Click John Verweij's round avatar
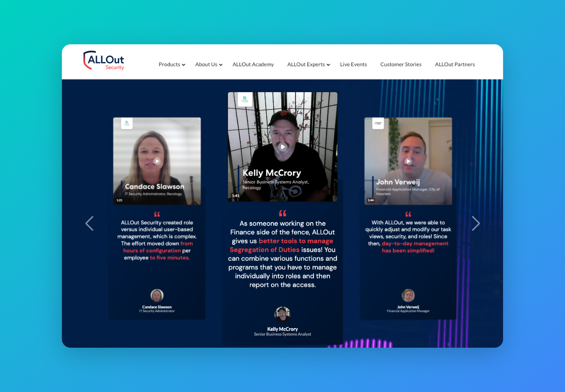The image size is (565, 392). tap(408, 295)
